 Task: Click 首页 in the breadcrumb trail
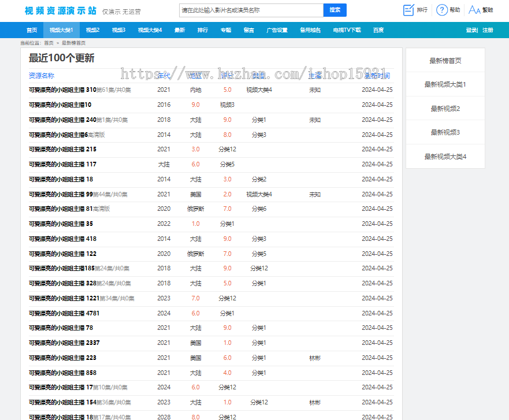click(49, 43)
